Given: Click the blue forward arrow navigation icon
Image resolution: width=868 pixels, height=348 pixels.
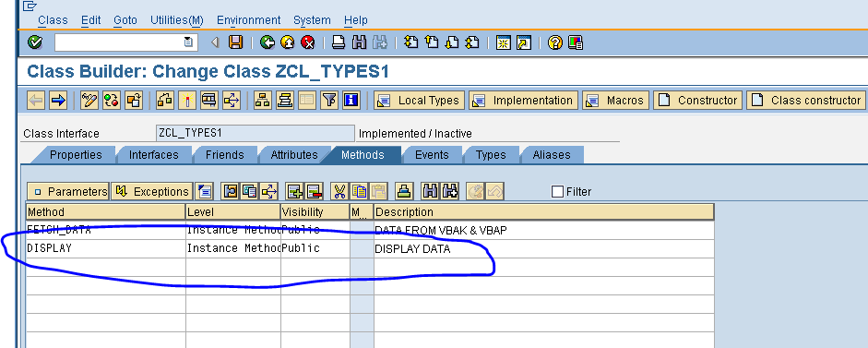Looking at the screenshot, I should click(x=57, y=101).
